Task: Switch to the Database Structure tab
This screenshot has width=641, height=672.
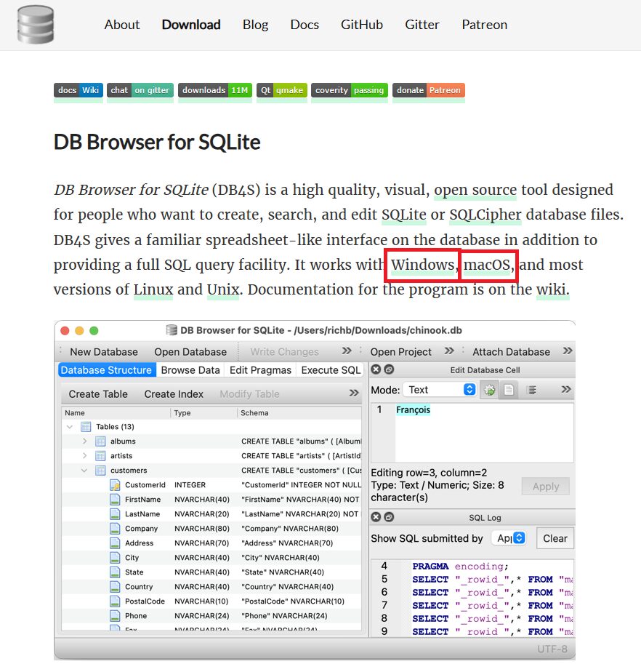Action: [106, 370]
